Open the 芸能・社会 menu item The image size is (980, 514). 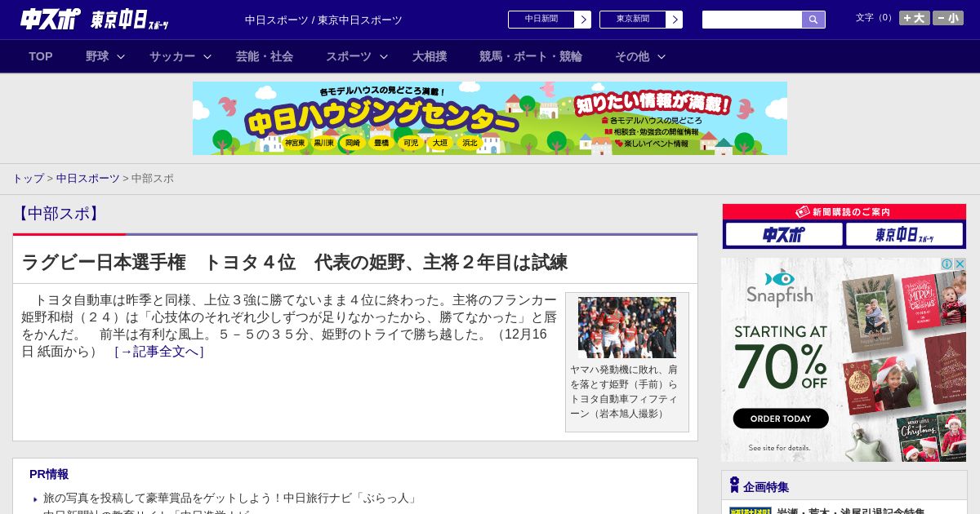point(265,56)
